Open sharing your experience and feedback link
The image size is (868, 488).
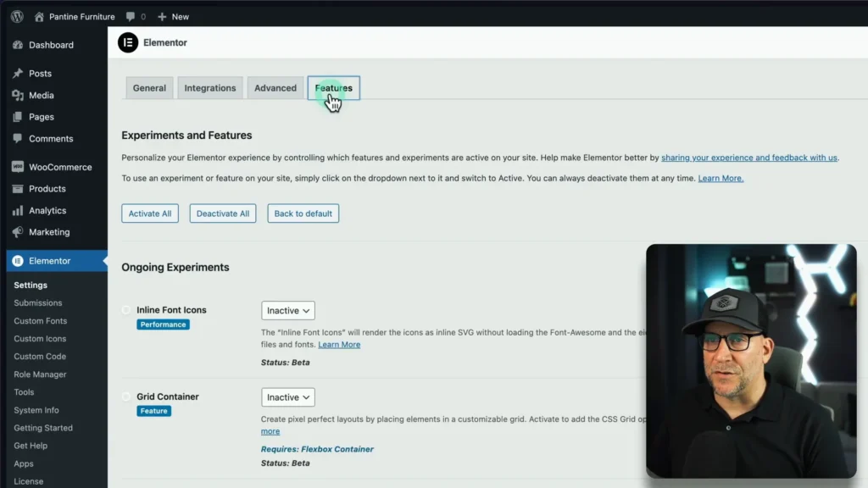click(749, 158)
